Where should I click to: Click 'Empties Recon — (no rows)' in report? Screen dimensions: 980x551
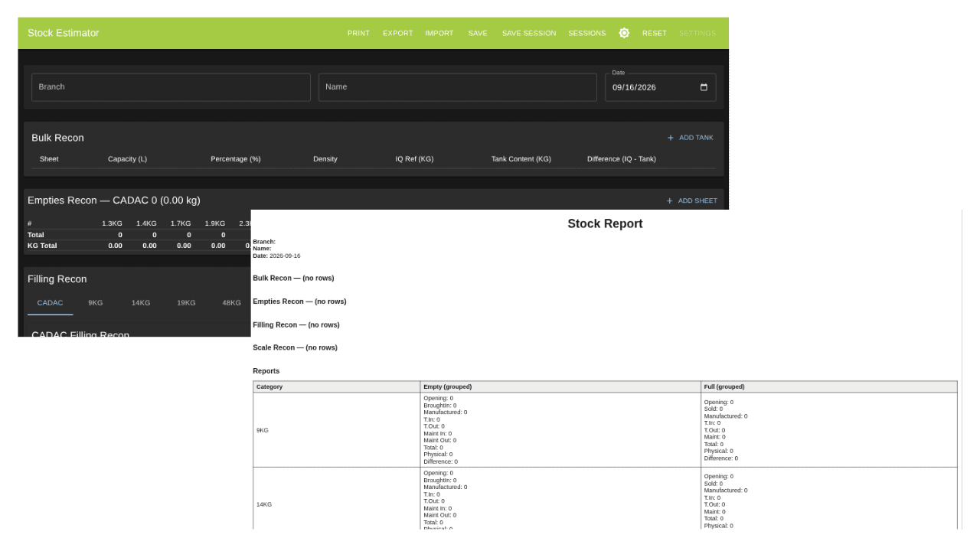(299, 302)
